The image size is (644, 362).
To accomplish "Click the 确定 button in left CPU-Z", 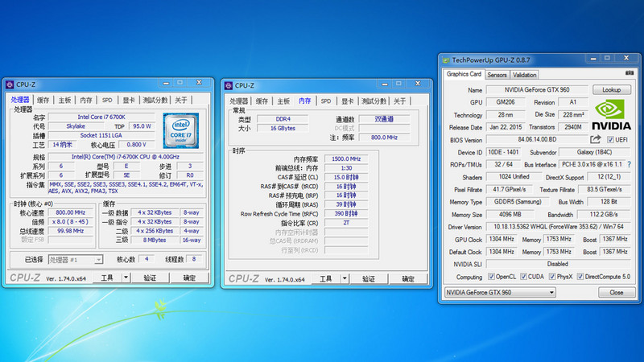I will tap(189, 278).
